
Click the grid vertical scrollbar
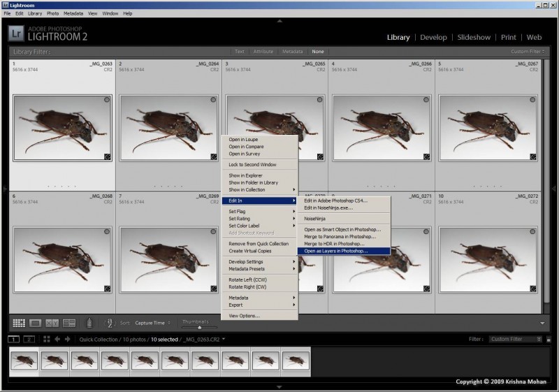[x=546, y=182]
